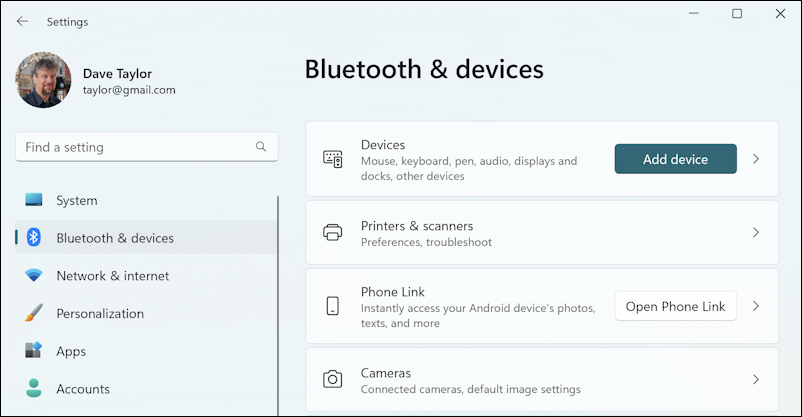Viewport: 802px width, 417px height.
Task: Open the System monitor icon in sidebar
Action: click(34, 200)
